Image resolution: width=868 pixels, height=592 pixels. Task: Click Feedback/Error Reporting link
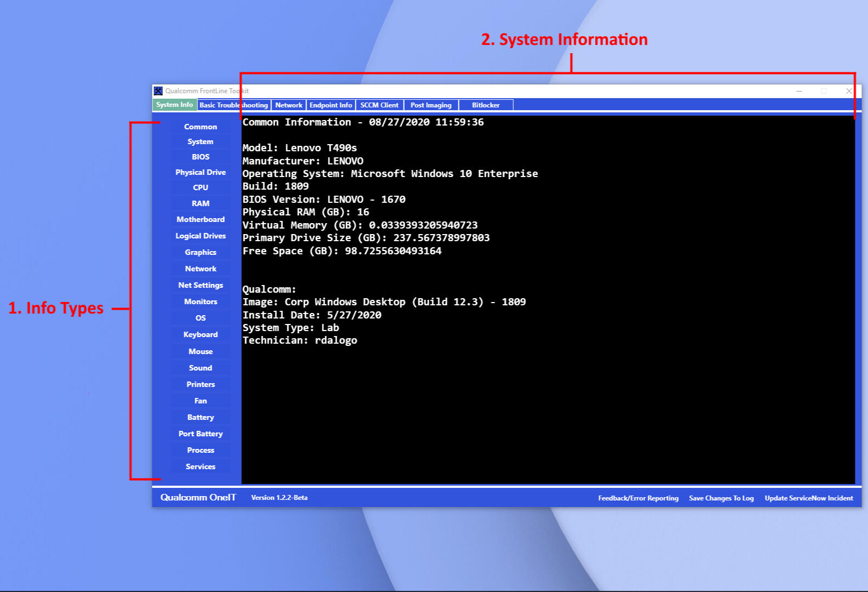pos(638,498)
